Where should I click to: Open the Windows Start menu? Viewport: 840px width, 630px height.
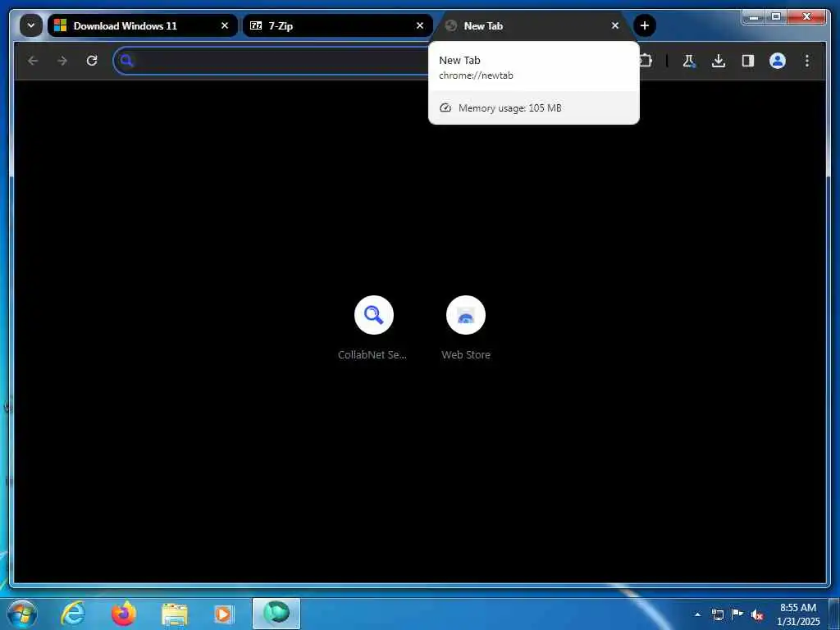[22, 614]
